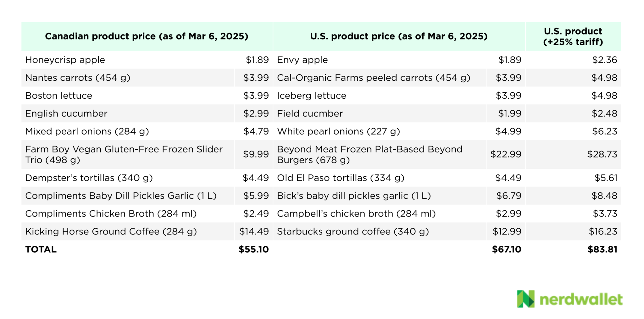Screen dimensions: 644x319
Task: Select the White pearl onions cell
Action: click(x=338, y=131)
